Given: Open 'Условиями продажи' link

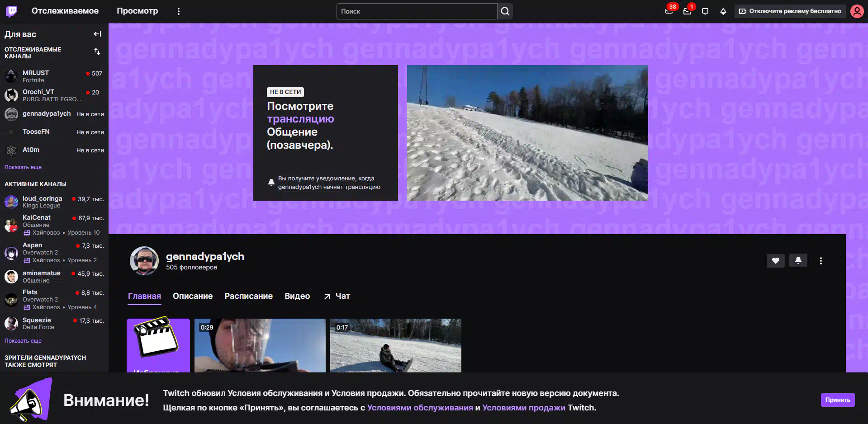Looking at the screenshot, I should point(524,408).
